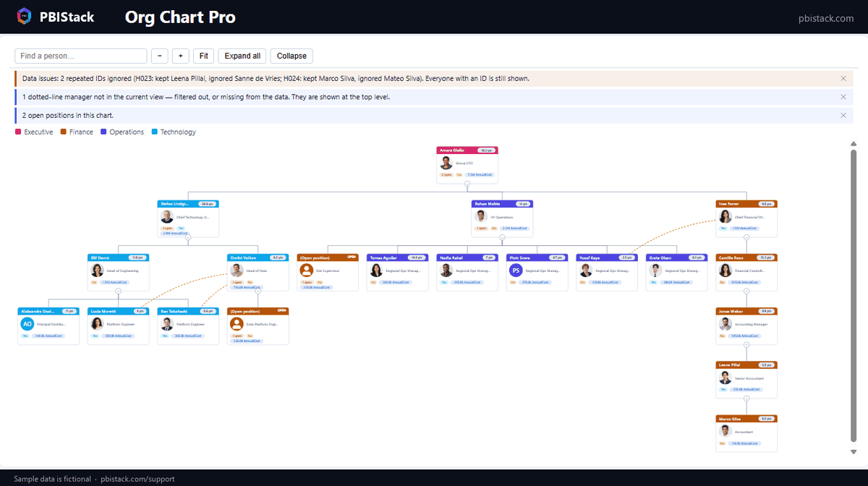
Task: Click Aleksandra's AO initials avatar
Action: coord(27,325)
